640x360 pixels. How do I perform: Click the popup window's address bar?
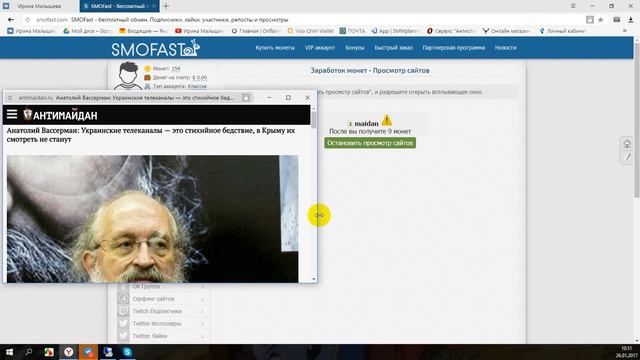(x=127, y=98)
